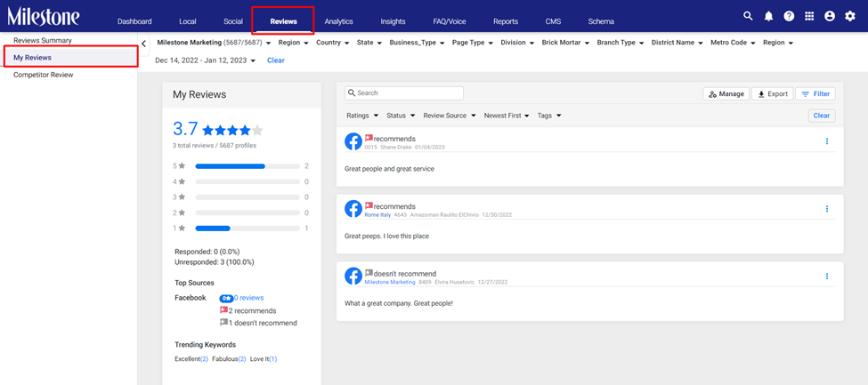Click the Love It(1) trending keyword
The width and height of the screenshot is (868, 385).
[x=264, y=359]
